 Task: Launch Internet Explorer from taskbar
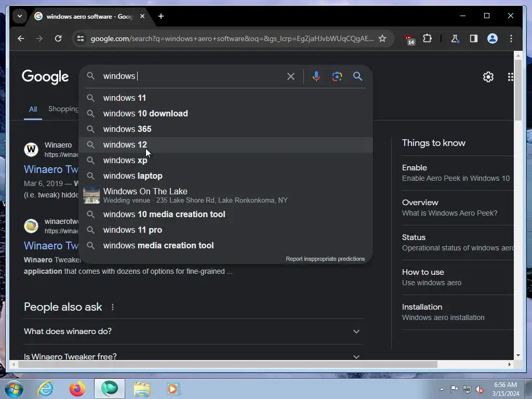click(x=46, y=389)
